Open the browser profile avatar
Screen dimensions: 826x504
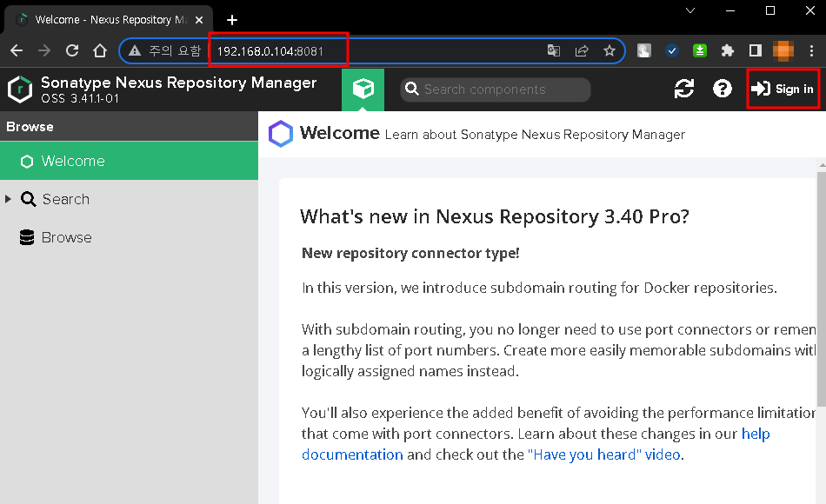783,50
